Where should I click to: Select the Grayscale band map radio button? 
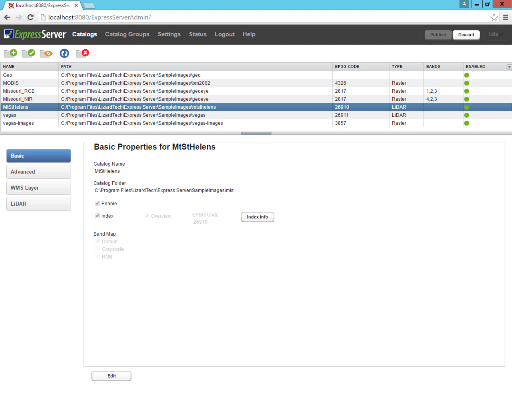pos(98,249)
